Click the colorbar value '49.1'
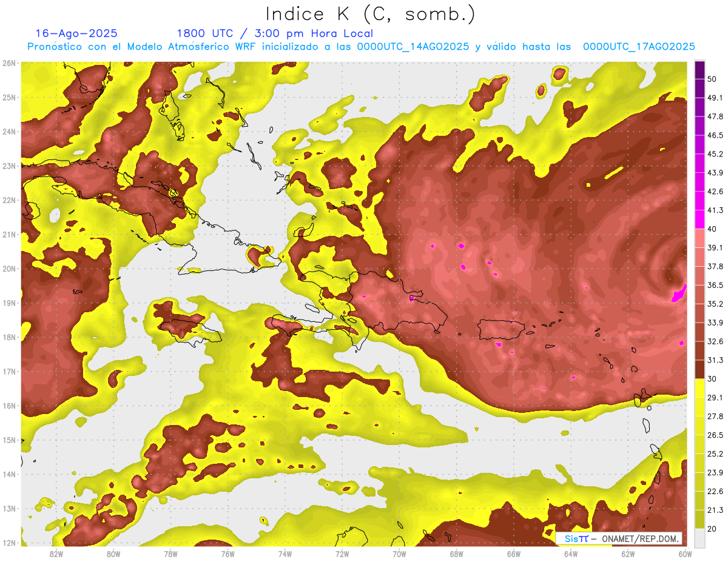 tap(715, 98)
